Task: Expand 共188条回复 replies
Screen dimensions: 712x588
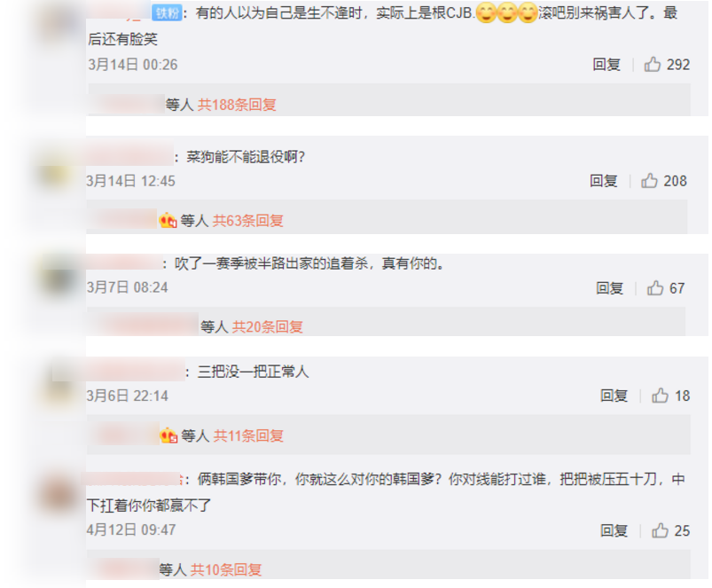Action: click(237, 105)
